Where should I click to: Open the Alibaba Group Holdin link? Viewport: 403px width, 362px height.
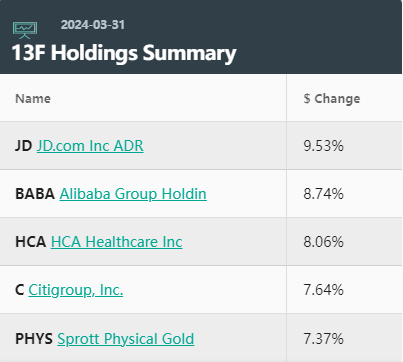tap(133, 194)
